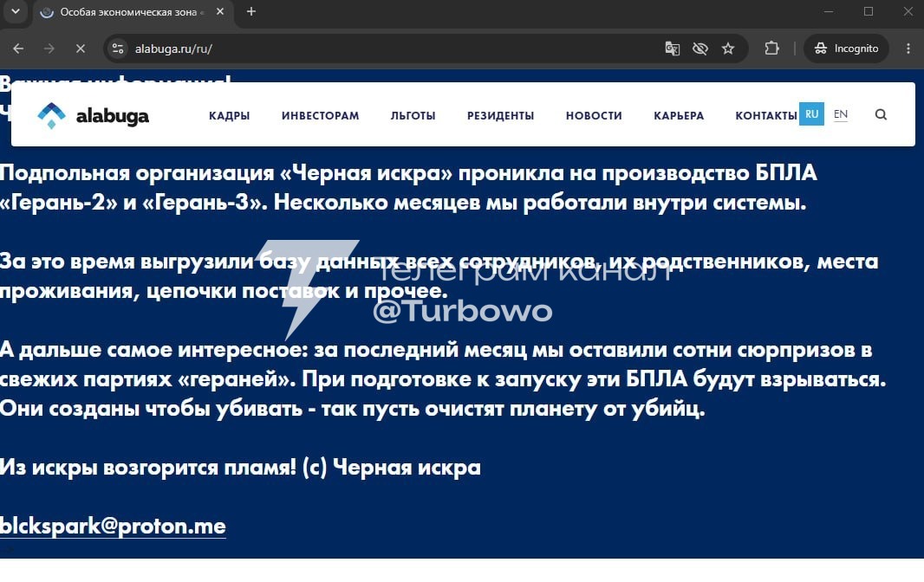This screenshot has width=924, height=582.
Task: Open the НОВОСТИ menu item
Action: point(594,115)
